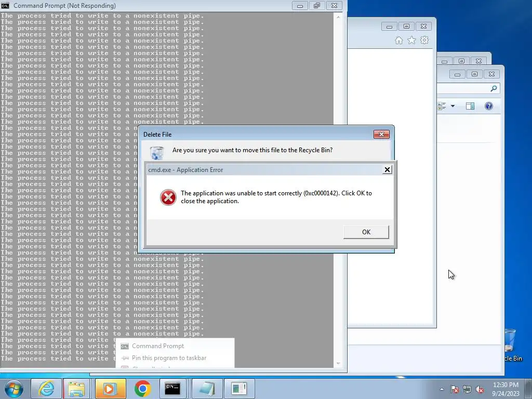Viewport: 532px width, 399px height.
Task: Change view icon in the Explorer window toolbar
Action: [x=442, y=106]
